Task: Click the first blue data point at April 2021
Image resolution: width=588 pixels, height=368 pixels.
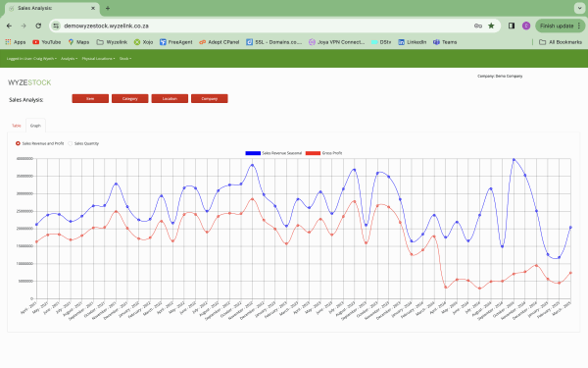Action: pos(36,225)
